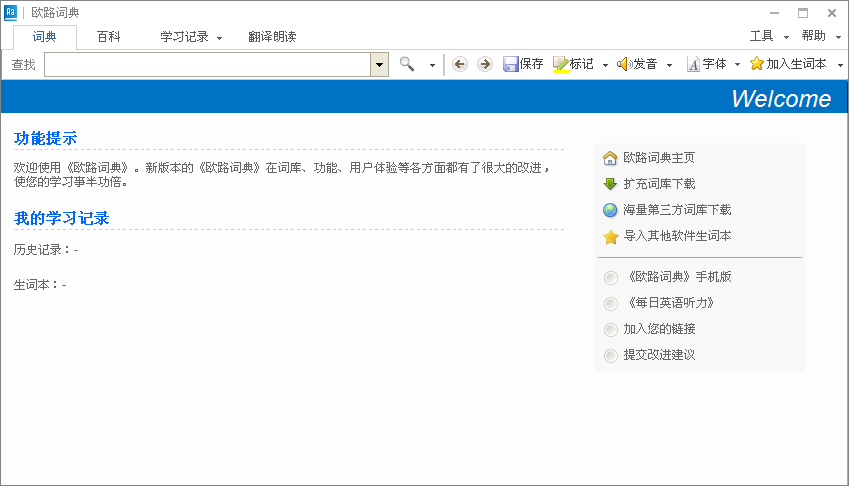
Task: Open the 帮助 menu
Action: pos(813,36)
